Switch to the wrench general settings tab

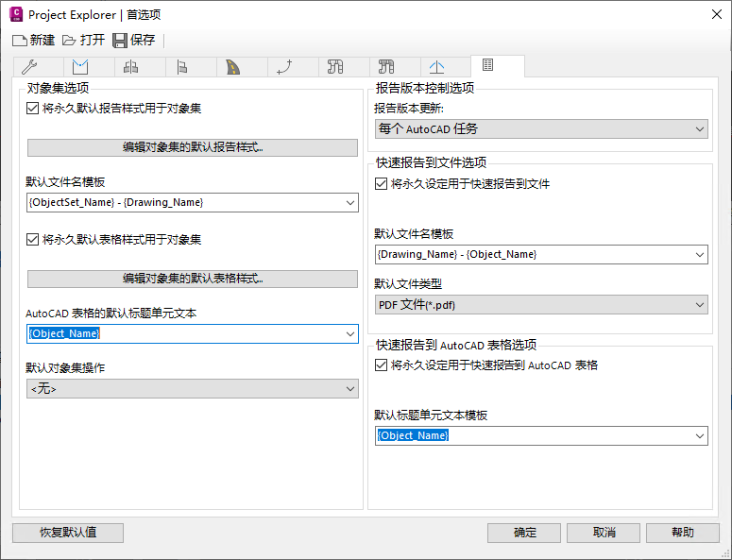(x=39, y=67)
